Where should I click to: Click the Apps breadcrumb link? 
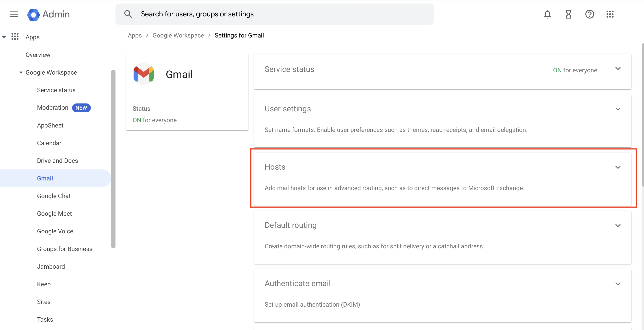(x=135, y=35)
